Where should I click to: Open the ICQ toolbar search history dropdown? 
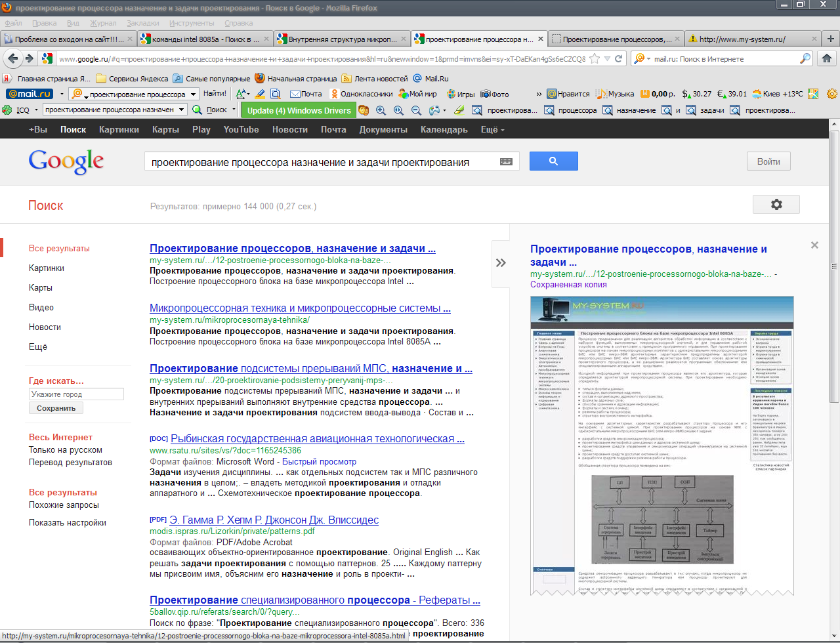tap(182, 110)
